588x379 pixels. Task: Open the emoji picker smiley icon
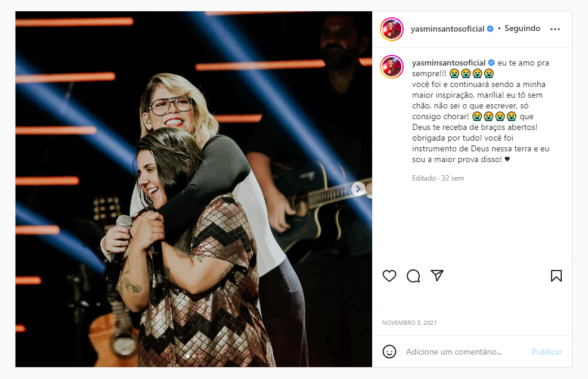coord(389,352)
